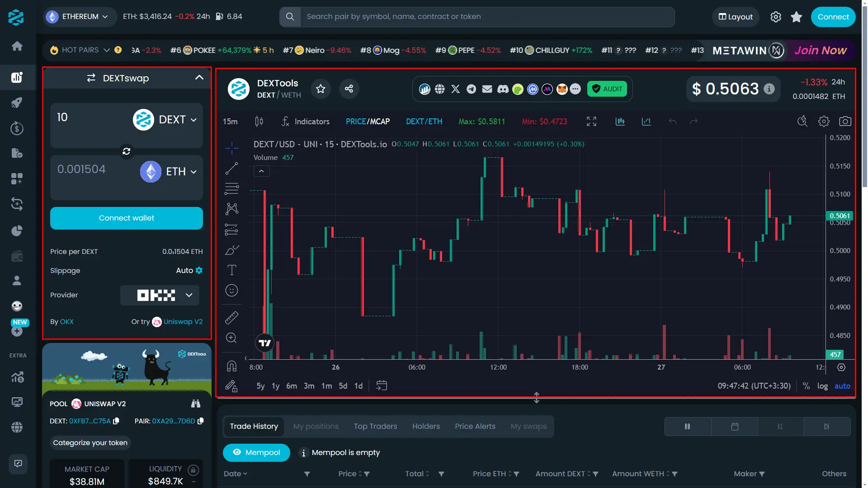Click Categorize your token
Screen dimensions: 868x488
click(90, 443)
